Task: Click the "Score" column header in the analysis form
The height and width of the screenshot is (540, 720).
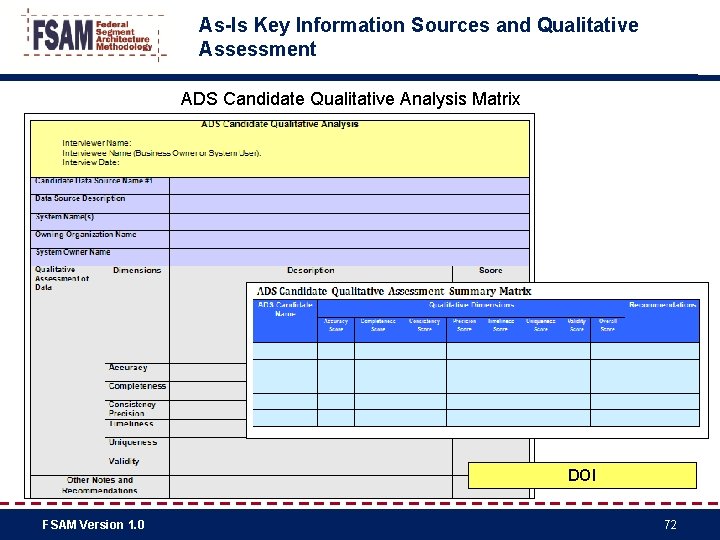Action: point(490,270)
